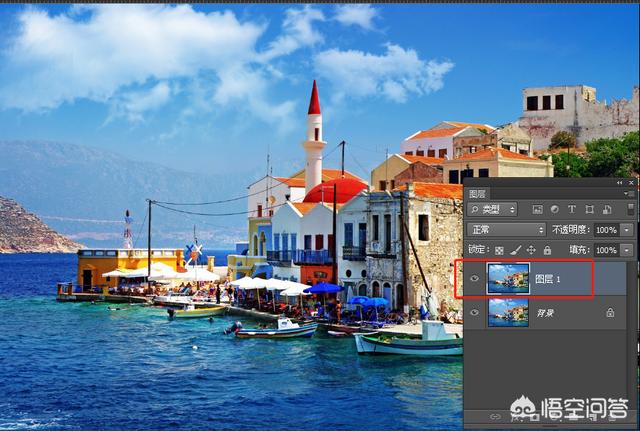Hide the 图层 1 layer eye

point(474,278)
